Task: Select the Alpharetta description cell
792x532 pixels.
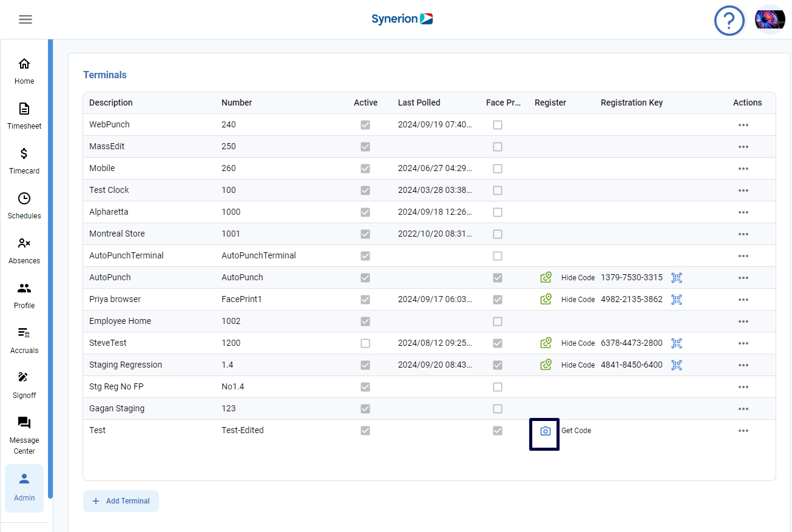Action: (x=109, y=212)
